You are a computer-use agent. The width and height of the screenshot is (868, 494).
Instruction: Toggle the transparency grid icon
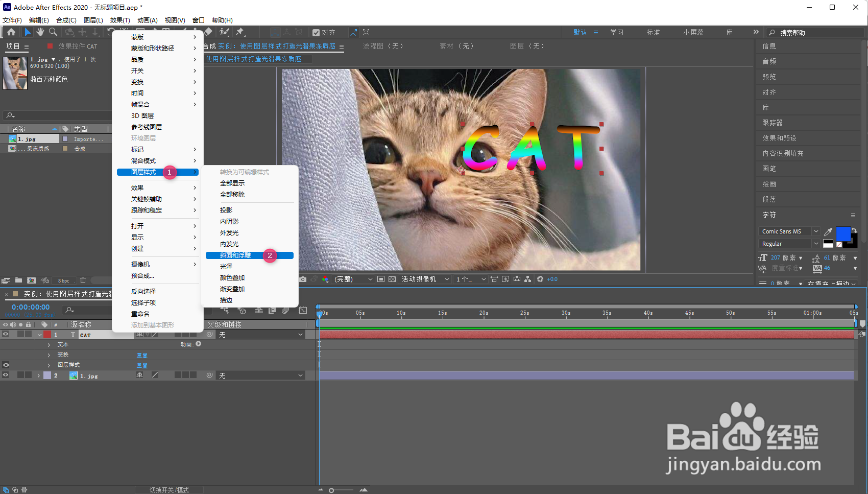point(392,279)
